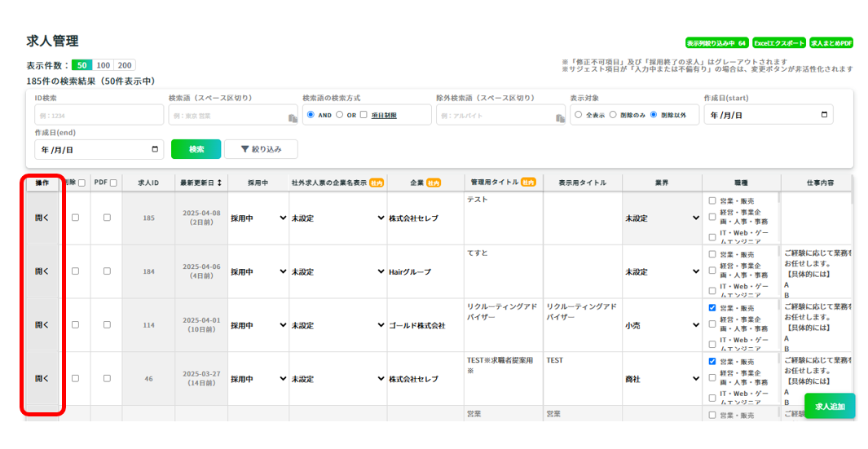
Task: Check 営業・販売 in job 185 row
Action: pyautogui.click(x=712, y=201)
